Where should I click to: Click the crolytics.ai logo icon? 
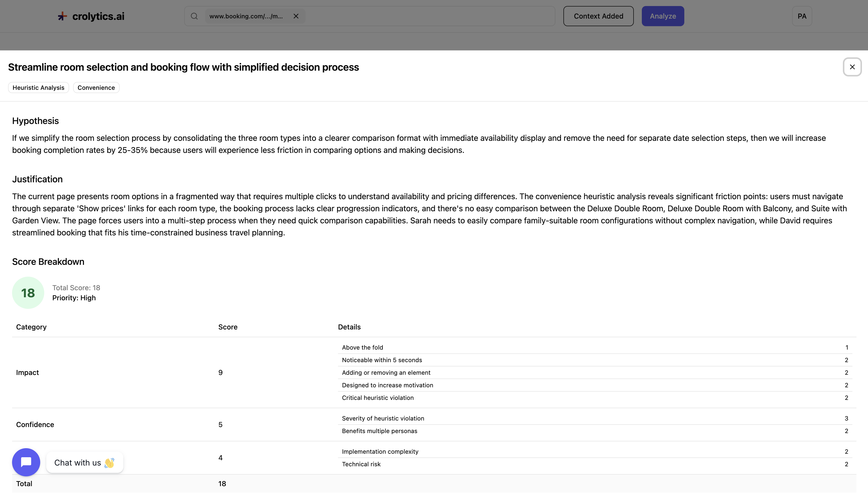62,16
